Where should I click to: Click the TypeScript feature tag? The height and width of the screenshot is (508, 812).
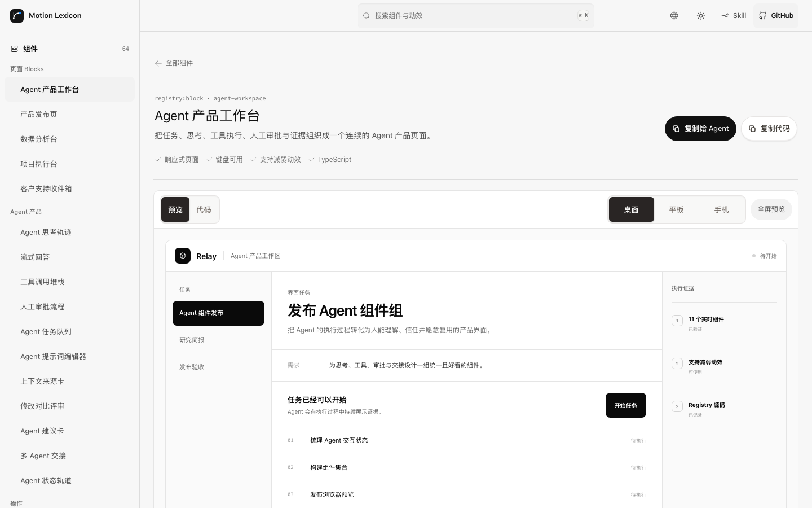(x=330, y=160)
